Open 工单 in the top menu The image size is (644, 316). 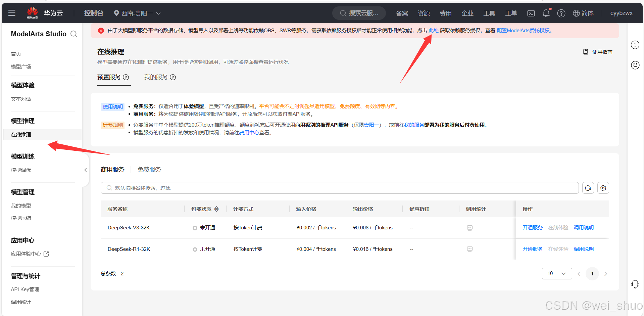[511, 13]
